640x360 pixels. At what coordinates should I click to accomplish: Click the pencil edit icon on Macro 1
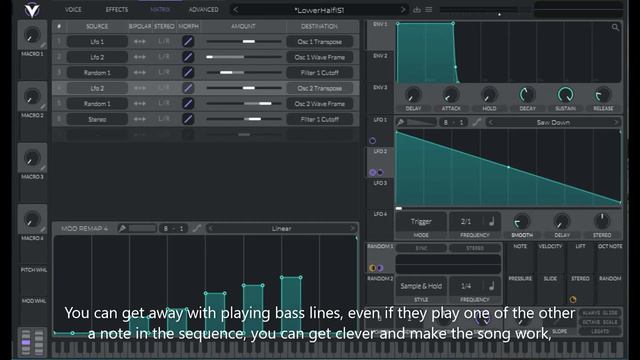click(x=43, y=46)
